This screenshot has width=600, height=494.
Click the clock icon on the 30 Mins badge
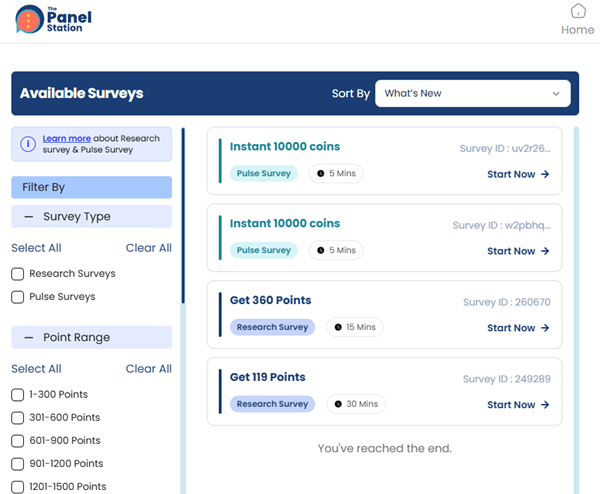click(338, 404)
